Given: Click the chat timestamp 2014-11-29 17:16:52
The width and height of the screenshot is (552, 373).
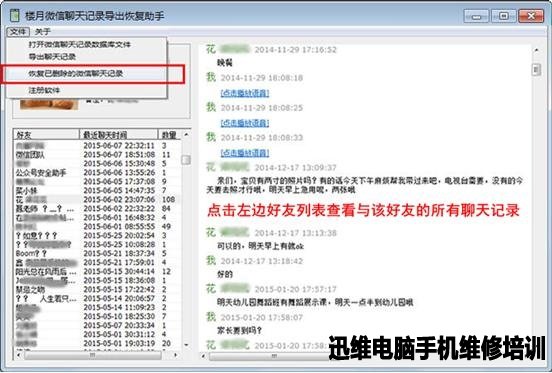Looking at the screenshot, I should click(296, 50).
